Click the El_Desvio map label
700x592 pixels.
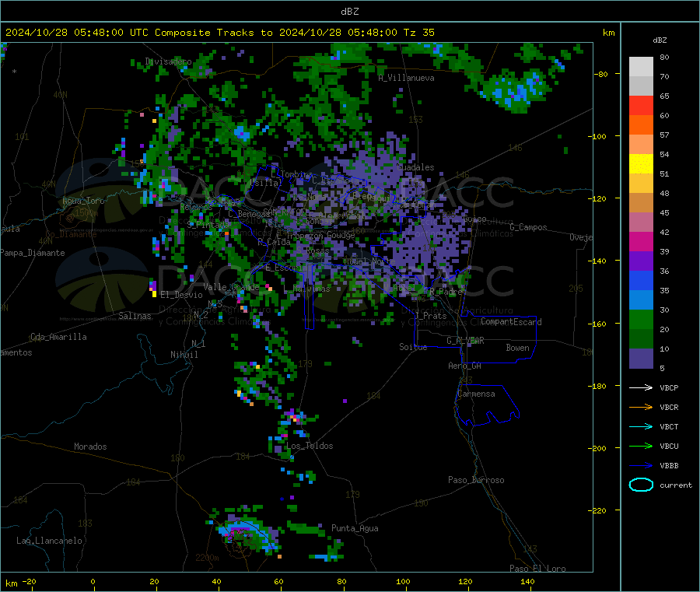[181, 295]
